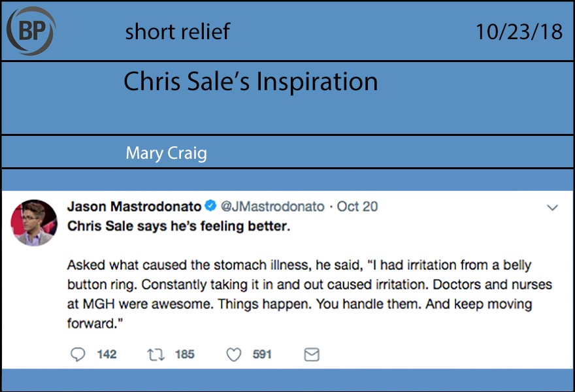Open the Oct 20 tweet timestamp
575x392 pixels.
click(x=357, y=207)
